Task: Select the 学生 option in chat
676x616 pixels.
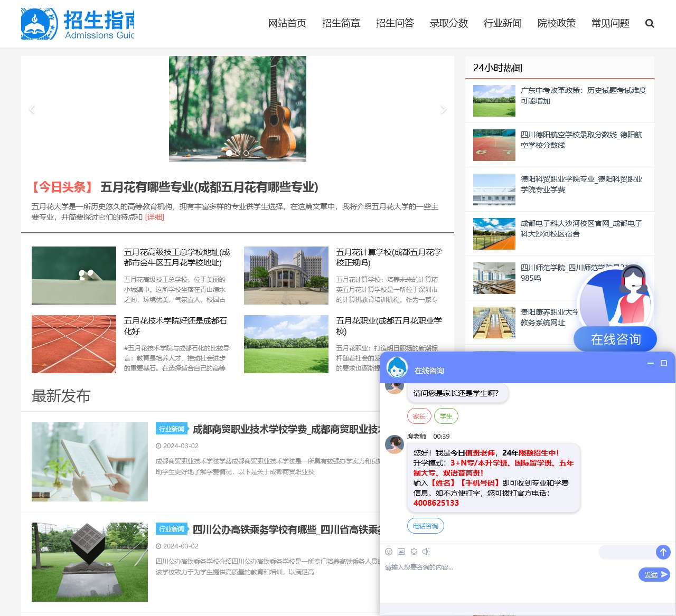Action: coord(446,416)
